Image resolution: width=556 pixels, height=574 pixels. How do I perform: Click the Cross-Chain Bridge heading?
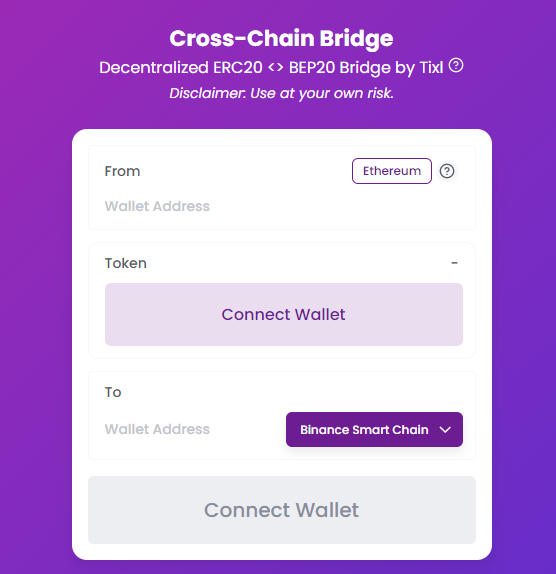tap(281, 38)
